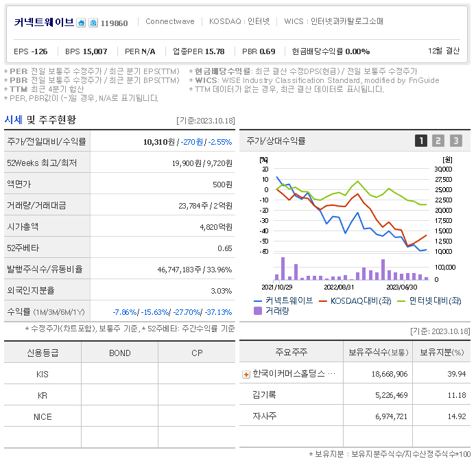
Task: Click the stock price 10,310원 value
Action: [x=159, y=142]
